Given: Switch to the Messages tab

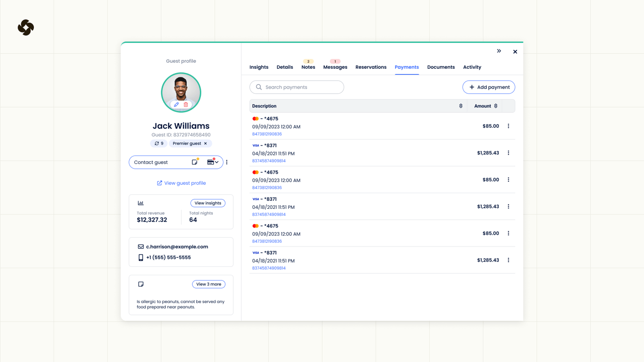Looking at the screenshot, I should (335, 67).
